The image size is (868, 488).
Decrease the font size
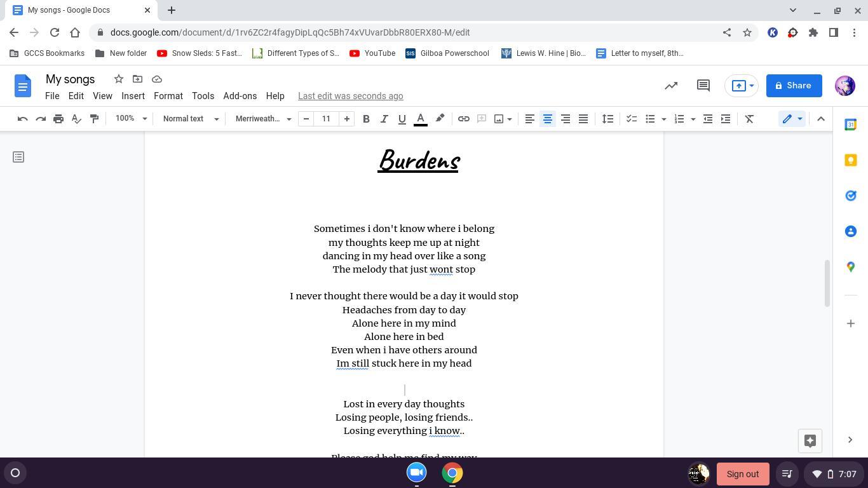pos(306,119)
